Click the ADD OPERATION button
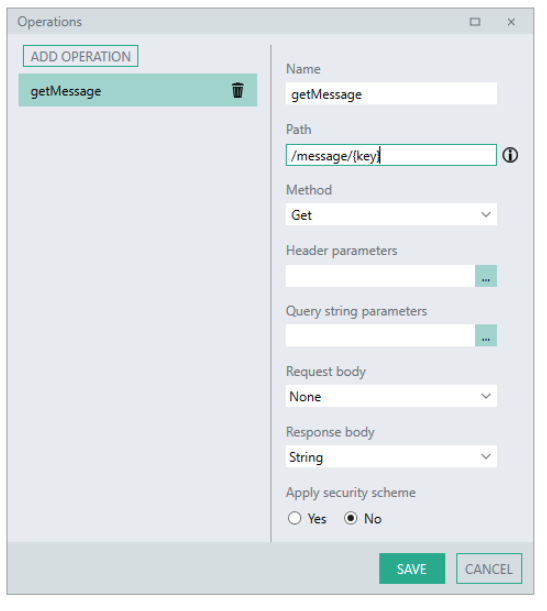Viewport: 547px width, 611px height. (81, 56)
